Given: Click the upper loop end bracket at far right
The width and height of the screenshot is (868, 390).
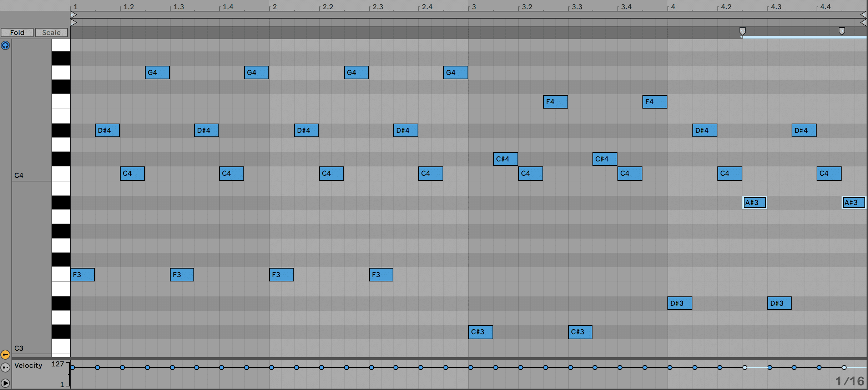Looking at the screenshot, I should point(863,15).
